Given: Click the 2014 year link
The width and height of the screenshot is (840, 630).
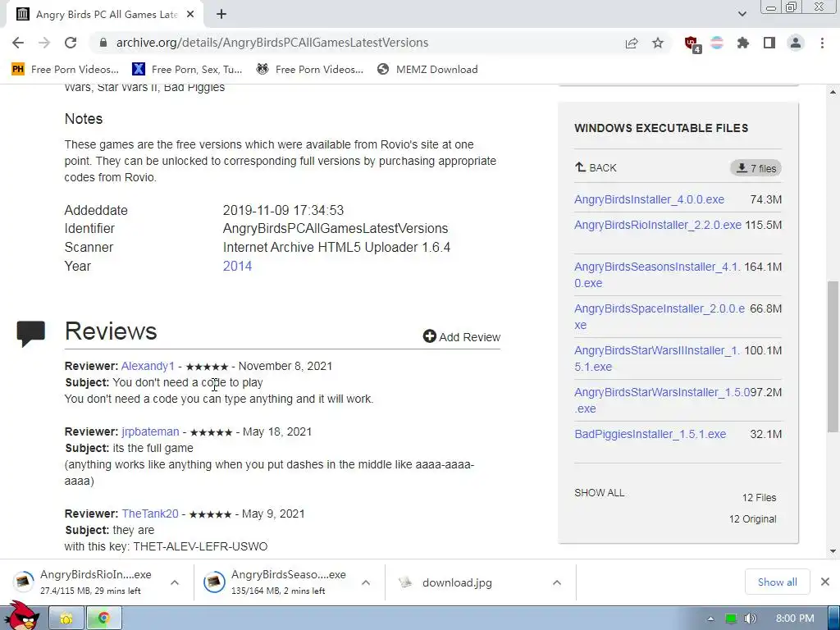Looking at the screenshot, I should [237, 267].
